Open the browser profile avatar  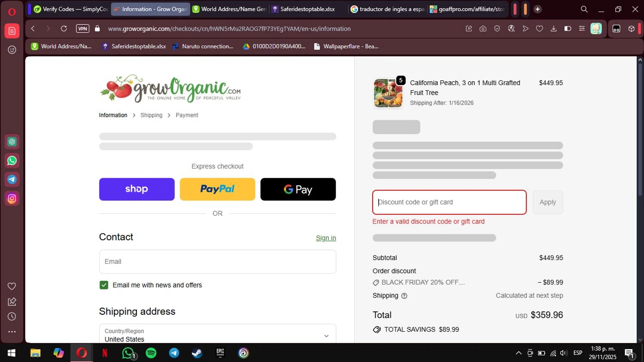click(x=596, y=29)
